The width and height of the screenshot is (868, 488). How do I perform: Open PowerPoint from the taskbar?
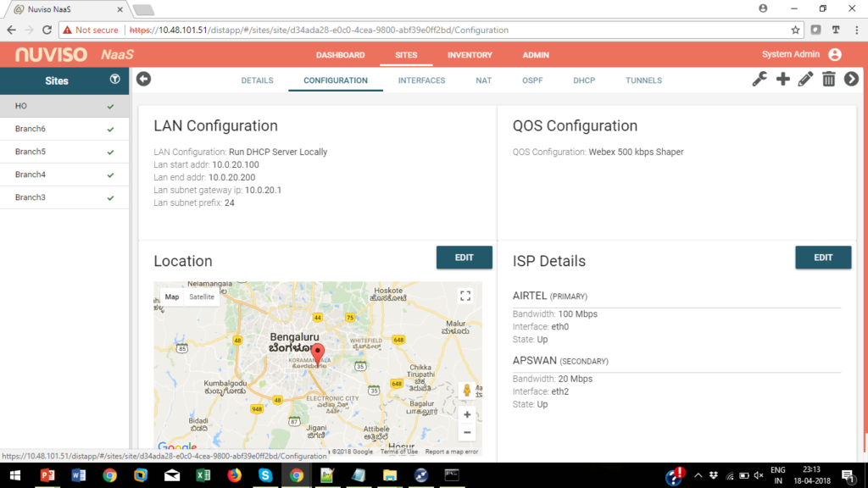coord(47,475)
